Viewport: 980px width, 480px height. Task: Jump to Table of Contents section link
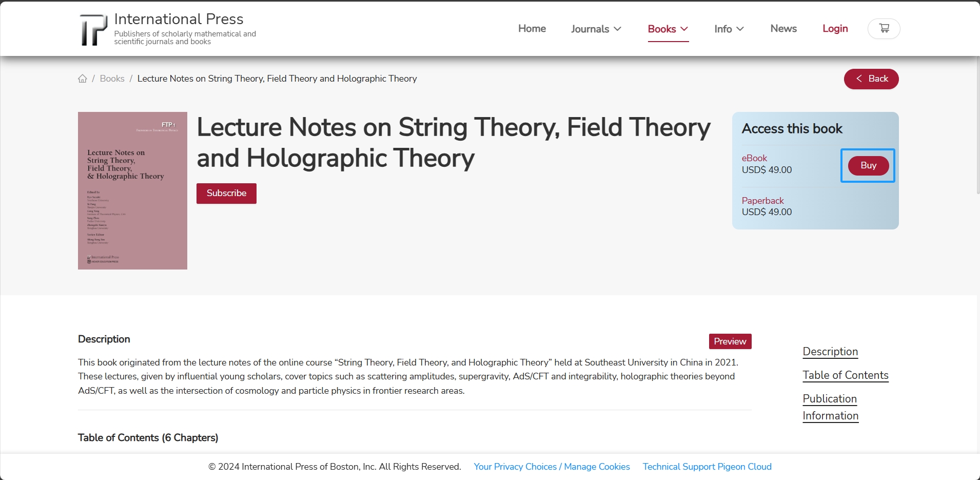point(846,375)
